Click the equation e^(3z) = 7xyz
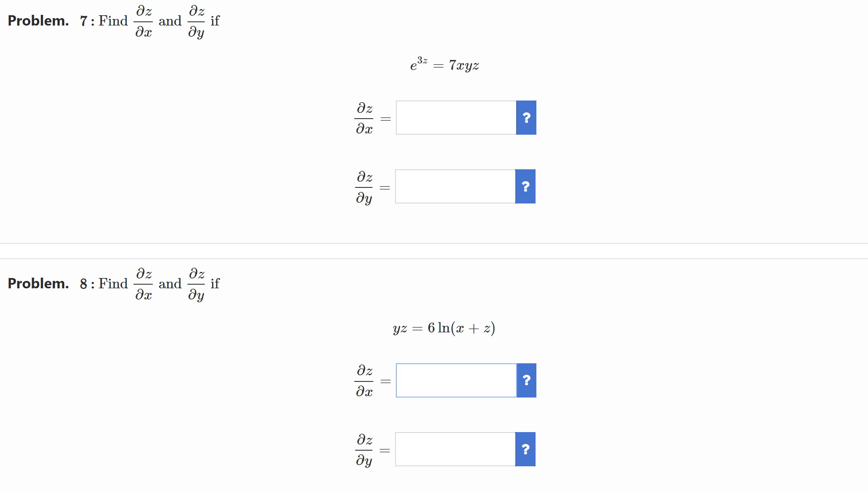Viewport: 868px width, 491px height. (444, 65)
